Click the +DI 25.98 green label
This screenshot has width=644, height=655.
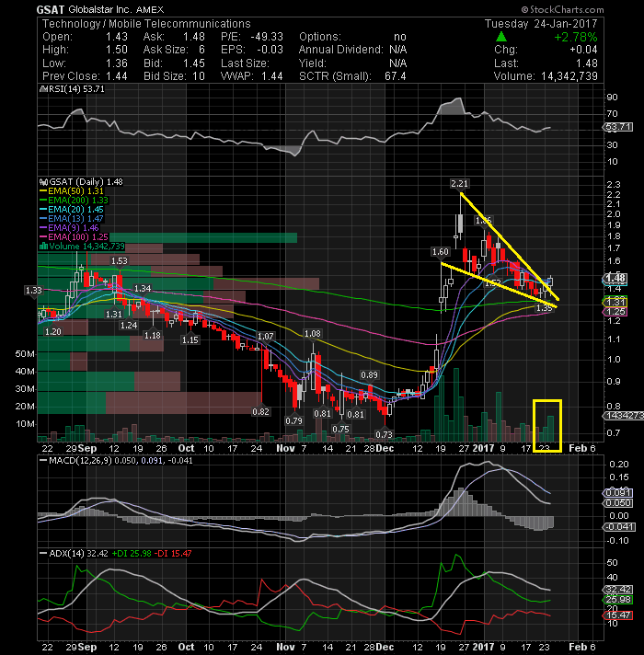tap(132, 554)
